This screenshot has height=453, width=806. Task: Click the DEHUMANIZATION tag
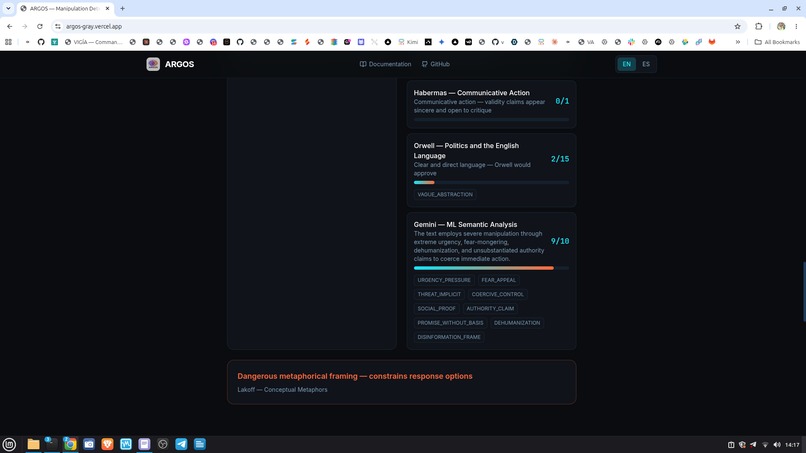[x=517, y=323]
